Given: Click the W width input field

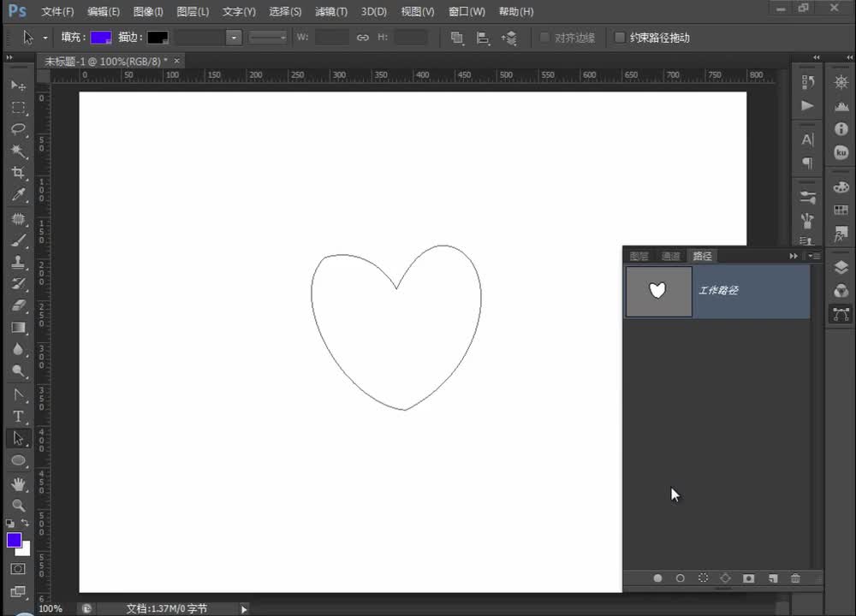Looking at the screenshot, I should coord(332,38).
